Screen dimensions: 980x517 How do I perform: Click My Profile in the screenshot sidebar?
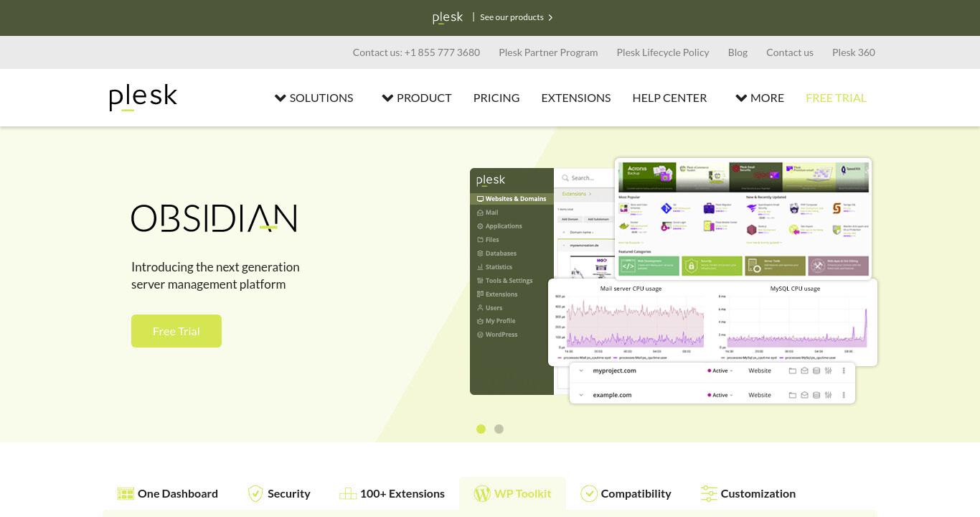496,321
